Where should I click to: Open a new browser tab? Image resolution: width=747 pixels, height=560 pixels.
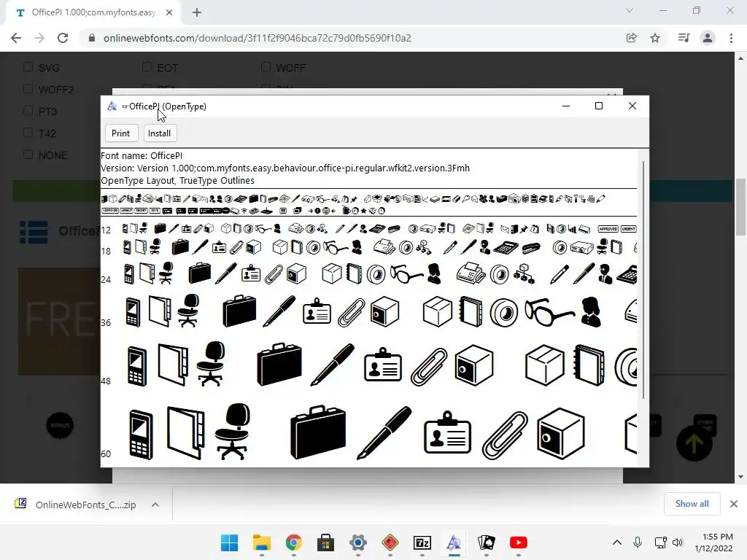(197, 13)
